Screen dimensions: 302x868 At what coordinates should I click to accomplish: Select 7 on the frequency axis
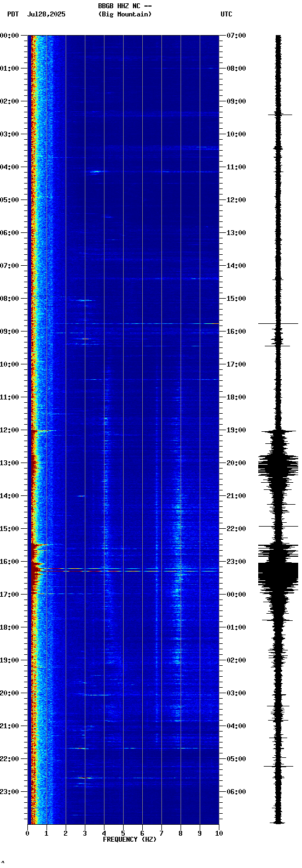coord(161,833)
